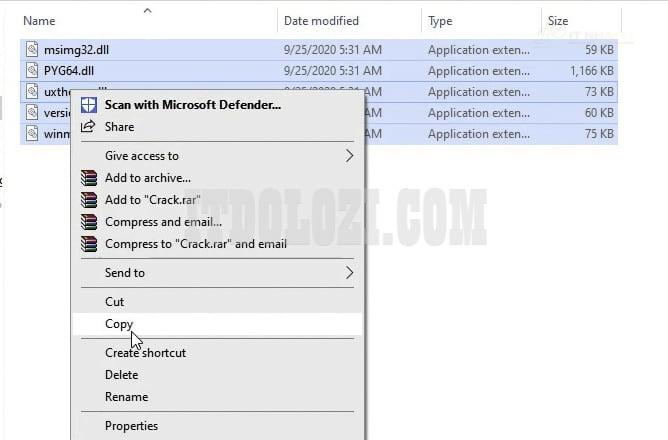Screen dimensions: 668x440
Task: Choose Copy from the context menu
Action: coord(119,324)
